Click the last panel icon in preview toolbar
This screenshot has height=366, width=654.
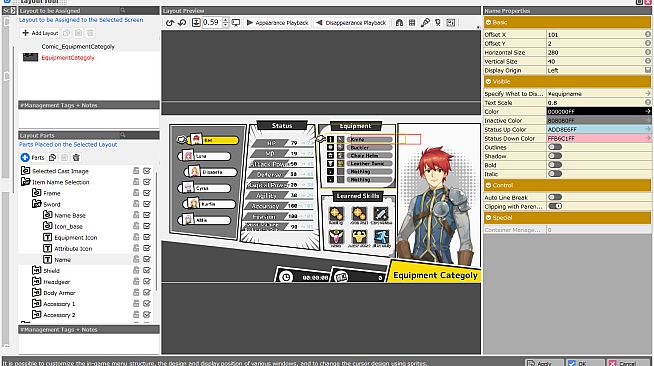(450, 23)
